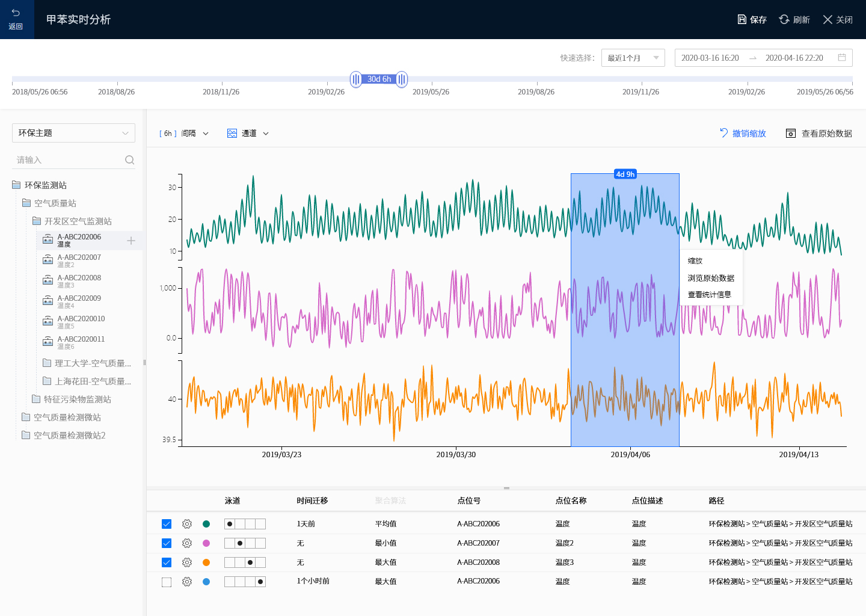Open the 环保主题 theme dropdown
Viewport: 866px width, 616px height.
73,133
